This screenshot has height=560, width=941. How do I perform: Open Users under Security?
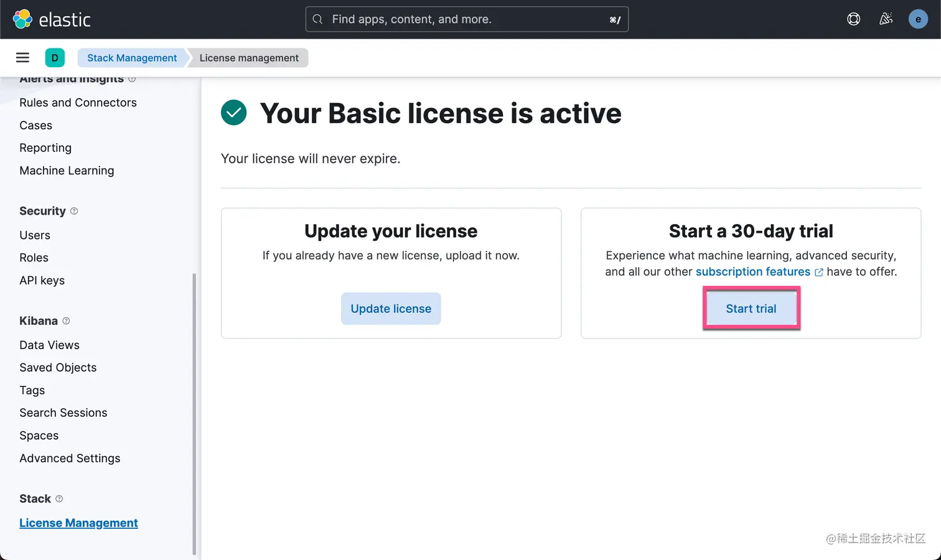(x=35, y=235)
